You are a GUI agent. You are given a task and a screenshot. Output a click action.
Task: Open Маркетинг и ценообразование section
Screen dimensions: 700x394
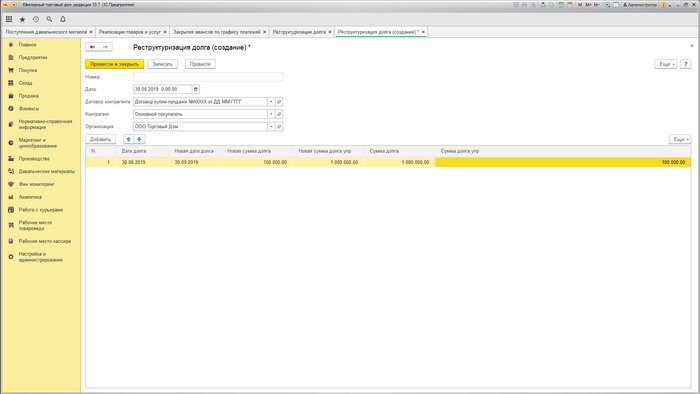38,143
